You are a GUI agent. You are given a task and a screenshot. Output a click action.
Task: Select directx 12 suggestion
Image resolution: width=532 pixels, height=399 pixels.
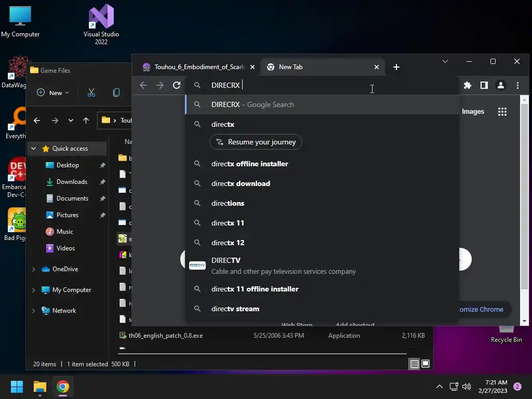coord(322,243)
